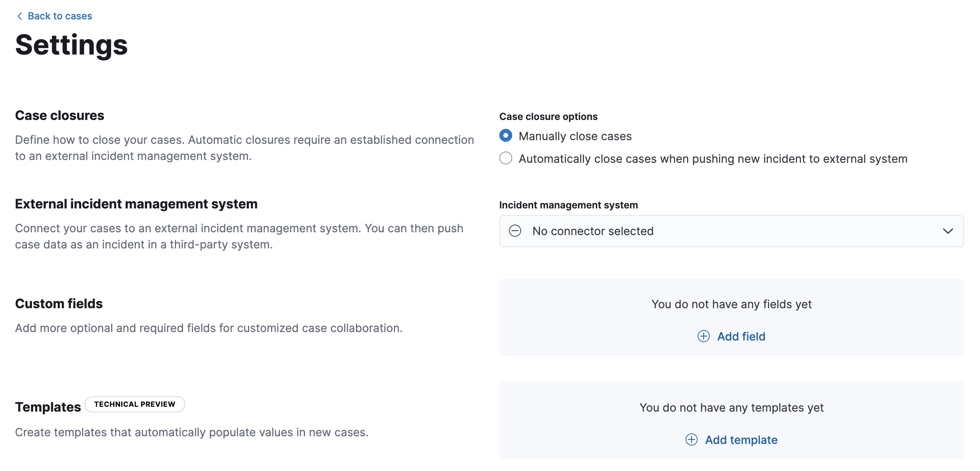Click the empty templates panel message area
Screen dimensions: 980x471
[731, 408]
